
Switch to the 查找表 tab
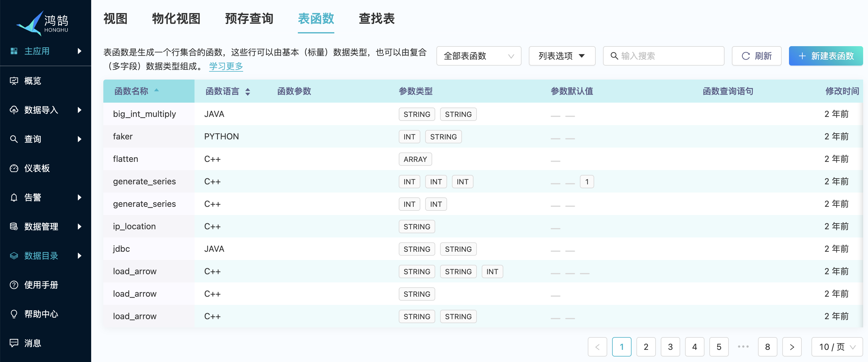376,19
